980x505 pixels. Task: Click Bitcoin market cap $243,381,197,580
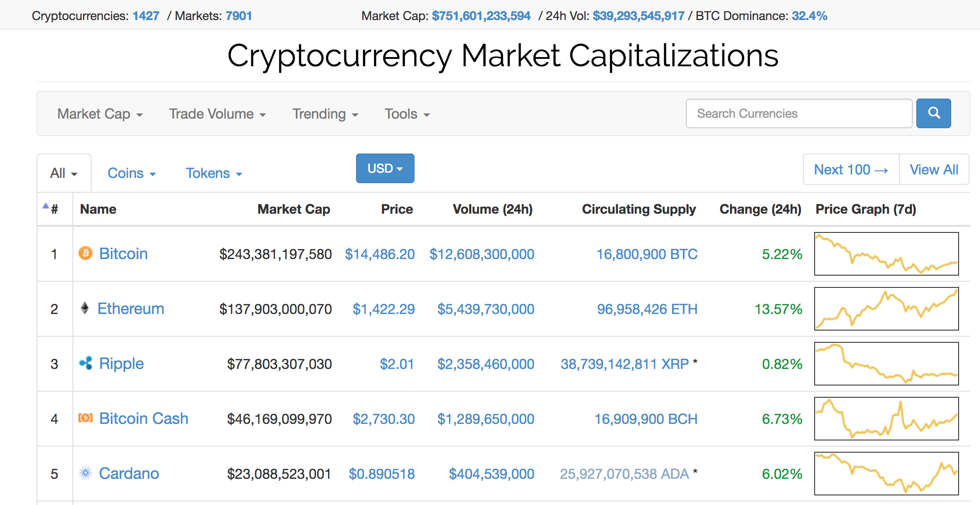click(275, 254)
